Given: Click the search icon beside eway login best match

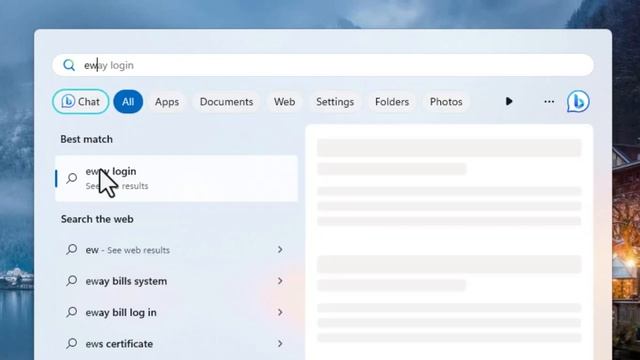Looking at the screenshot, I should tap(72, 178).
